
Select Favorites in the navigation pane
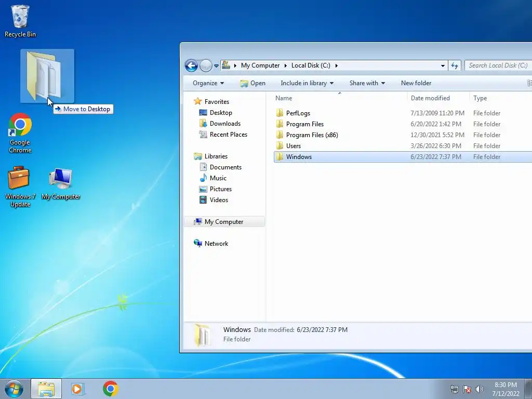(217, 102)
